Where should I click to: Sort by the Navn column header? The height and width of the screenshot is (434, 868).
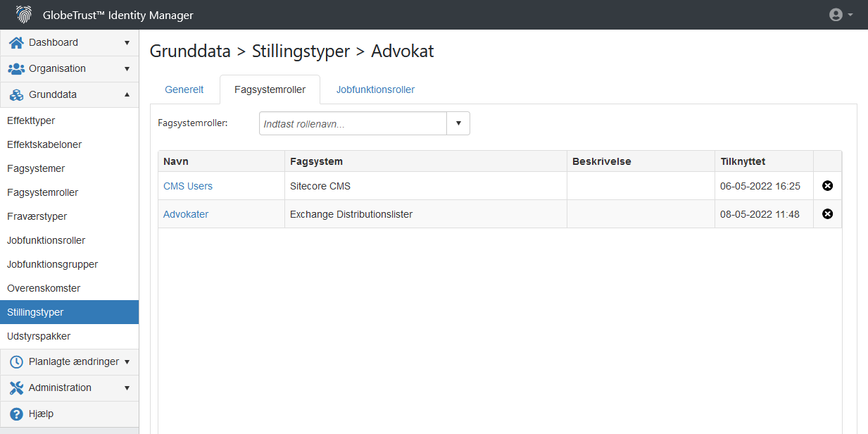point(221,161)
